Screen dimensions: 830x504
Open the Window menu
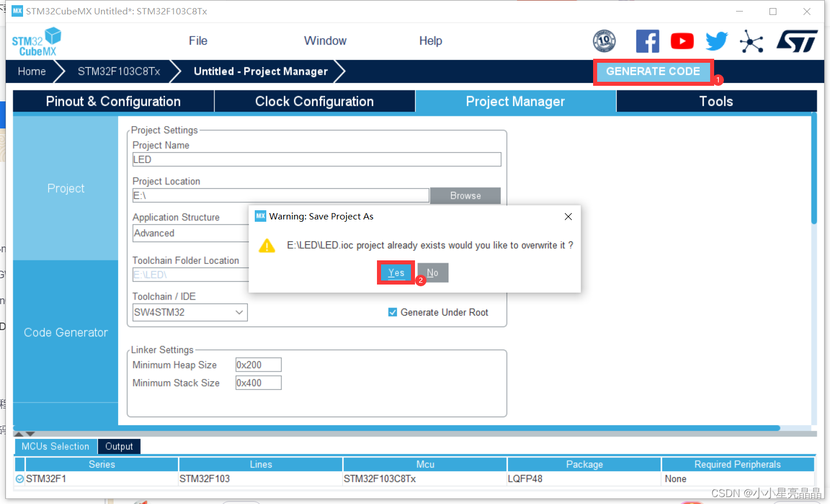(325, 41)
